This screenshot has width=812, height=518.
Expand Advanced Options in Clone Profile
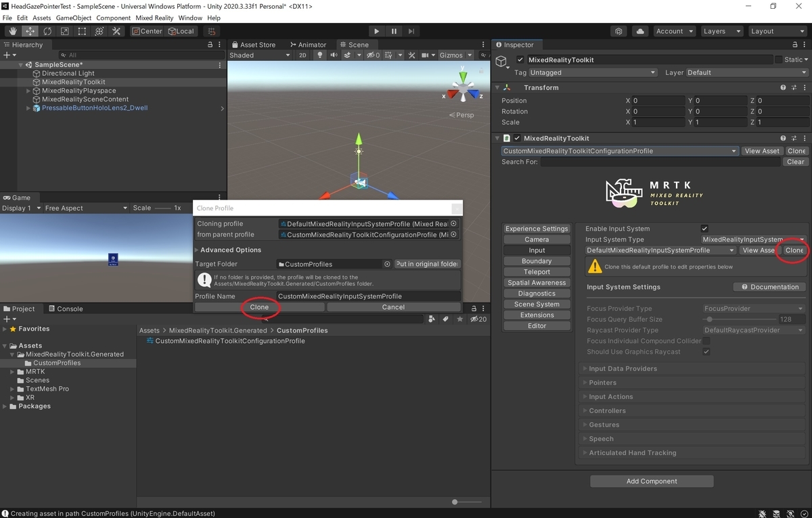click(x=230, y=250)
